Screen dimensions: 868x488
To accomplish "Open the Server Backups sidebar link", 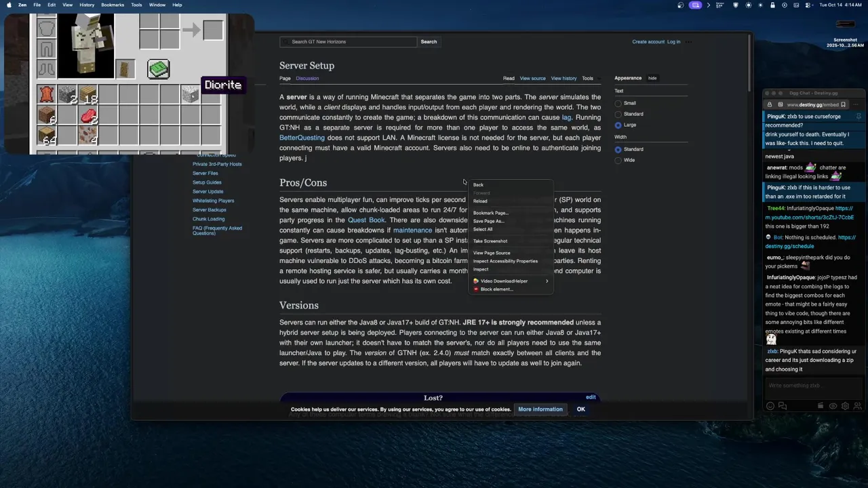I will click(x=210, y=210).
